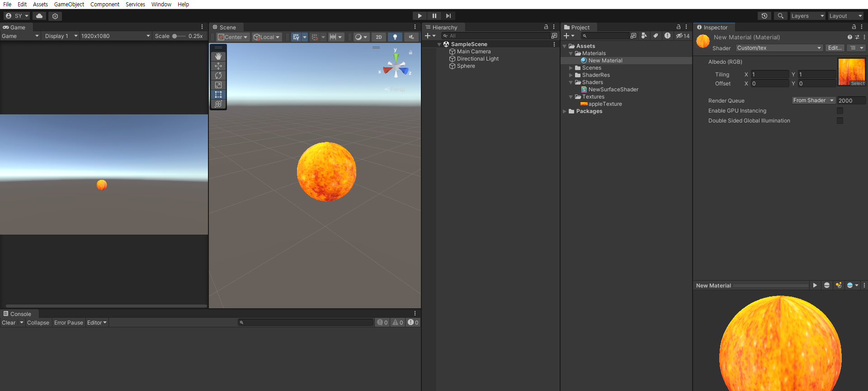Expand the Packages folder
This screenshot has width=868, height=391.
[565, 111]
